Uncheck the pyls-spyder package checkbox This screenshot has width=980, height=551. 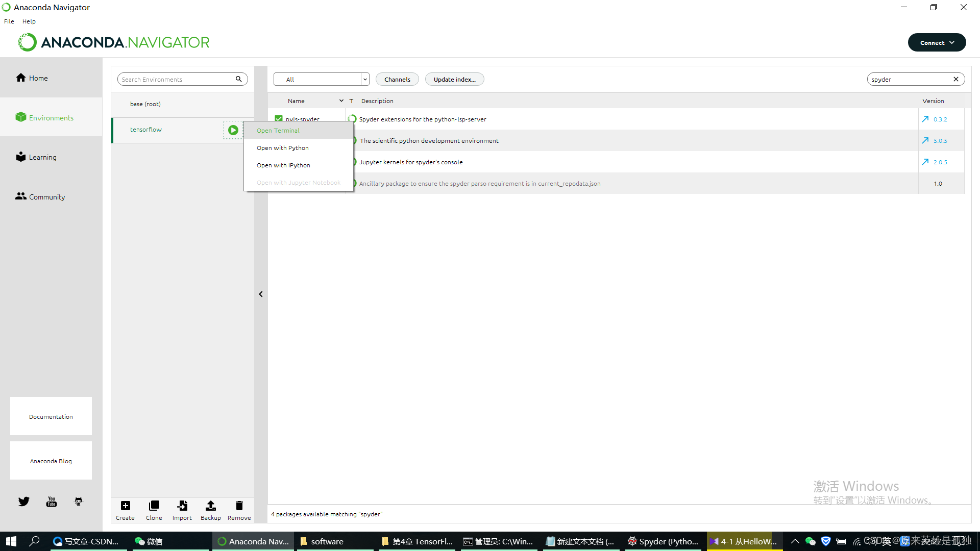(279, 118)
